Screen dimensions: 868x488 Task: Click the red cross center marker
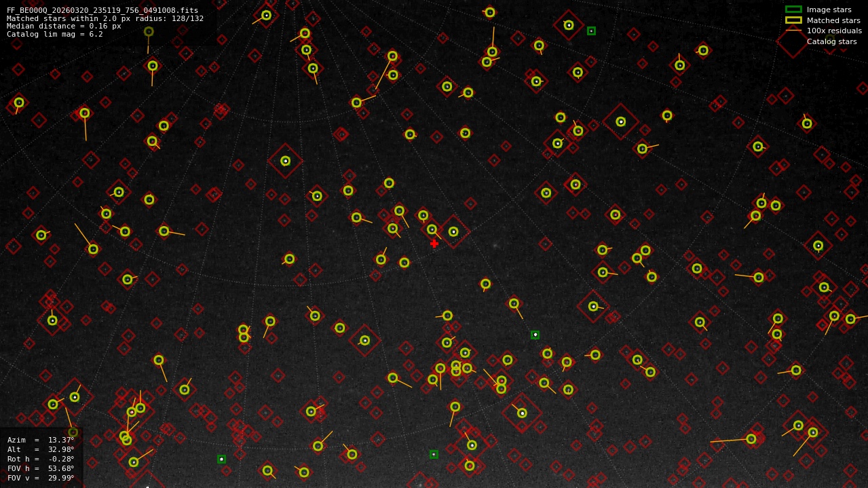434,243
